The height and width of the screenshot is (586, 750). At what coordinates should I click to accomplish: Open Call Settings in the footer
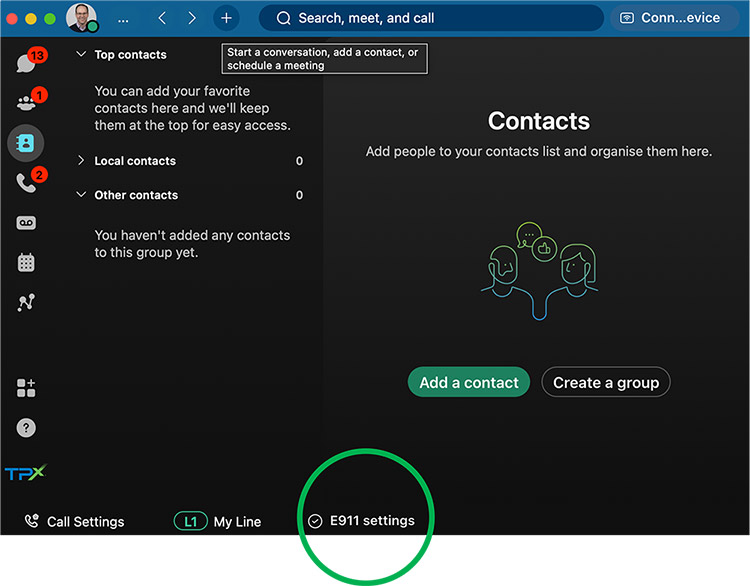pos(75,521)
